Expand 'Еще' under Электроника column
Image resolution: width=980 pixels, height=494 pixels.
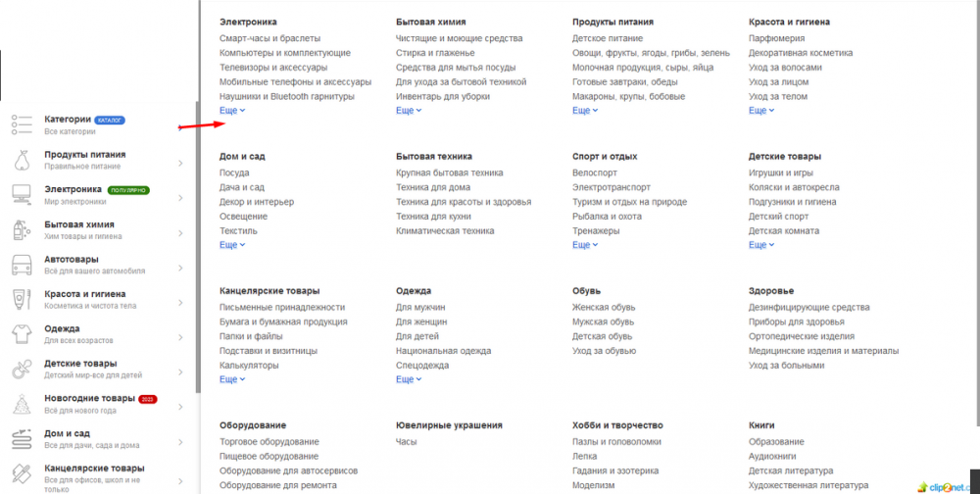[x=232, y=111]
